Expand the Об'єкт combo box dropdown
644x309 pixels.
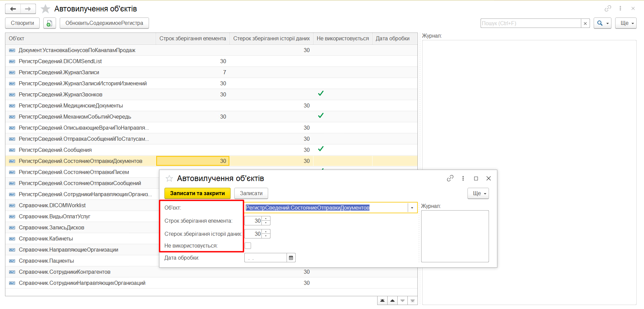click(x=412, y=208)
